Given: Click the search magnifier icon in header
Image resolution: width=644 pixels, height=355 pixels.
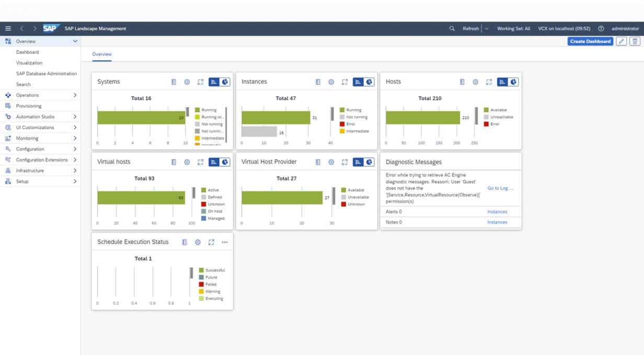Looking at the screenshot, I should [452, 29].
